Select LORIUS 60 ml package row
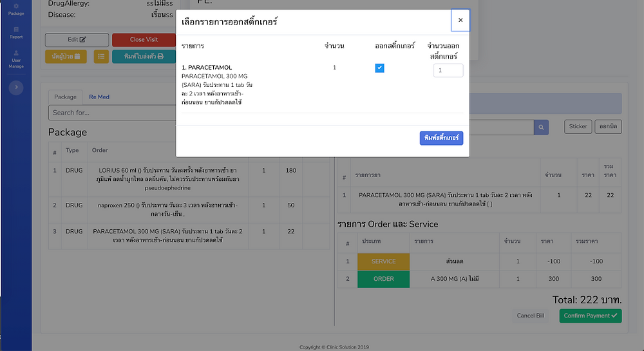Viewport: 644px width, 351px height. 189,179
